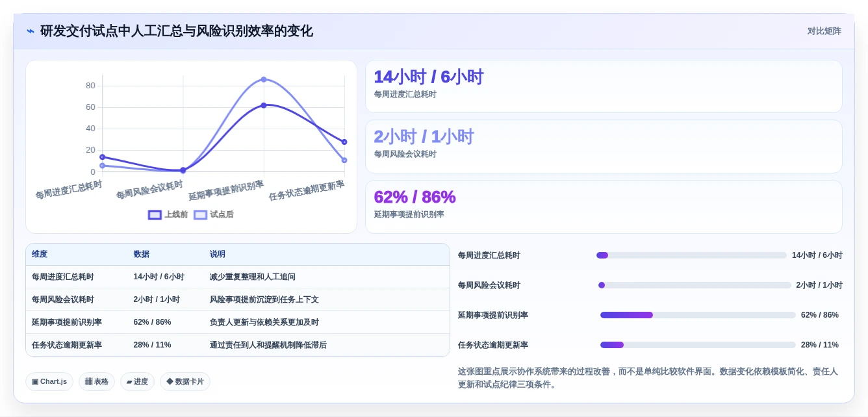Select table cell 任务状态逾期更新率
Screen dimensions: 868x417
click(67, 345)
